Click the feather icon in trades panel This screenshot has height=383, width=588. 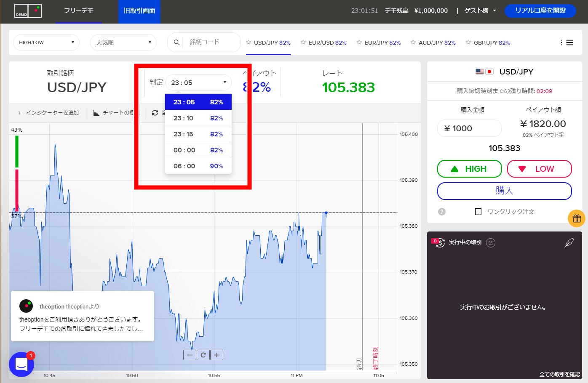[x=569, y=242]
